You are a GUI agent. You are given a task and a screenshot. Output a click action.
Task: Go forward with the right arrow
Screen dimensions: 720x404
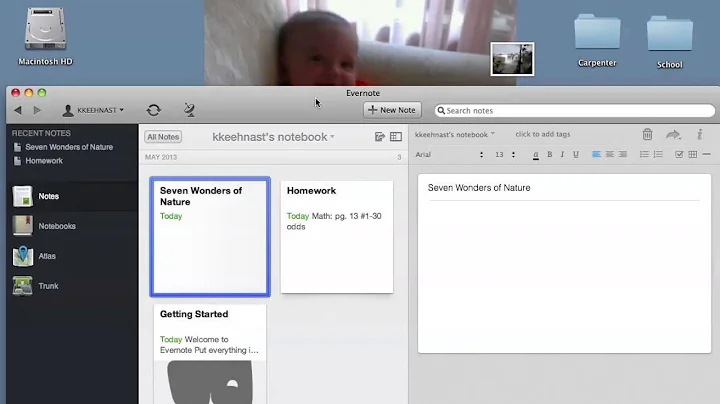37,110
